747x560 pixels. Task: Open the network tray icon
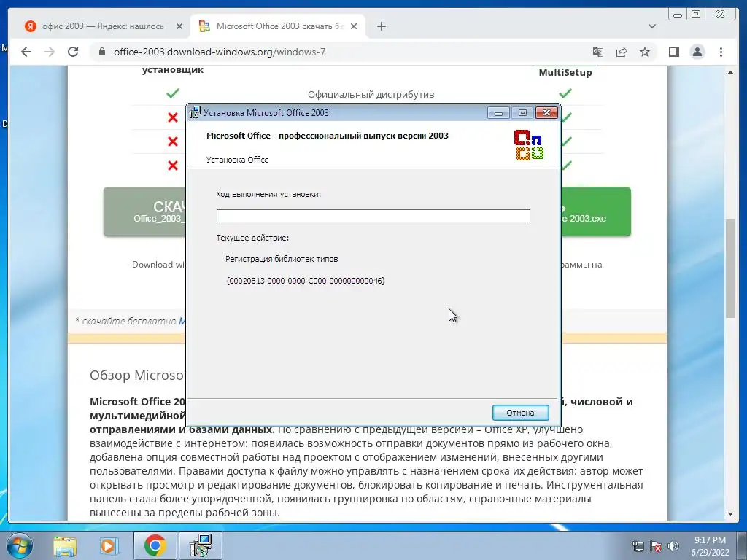638,546
